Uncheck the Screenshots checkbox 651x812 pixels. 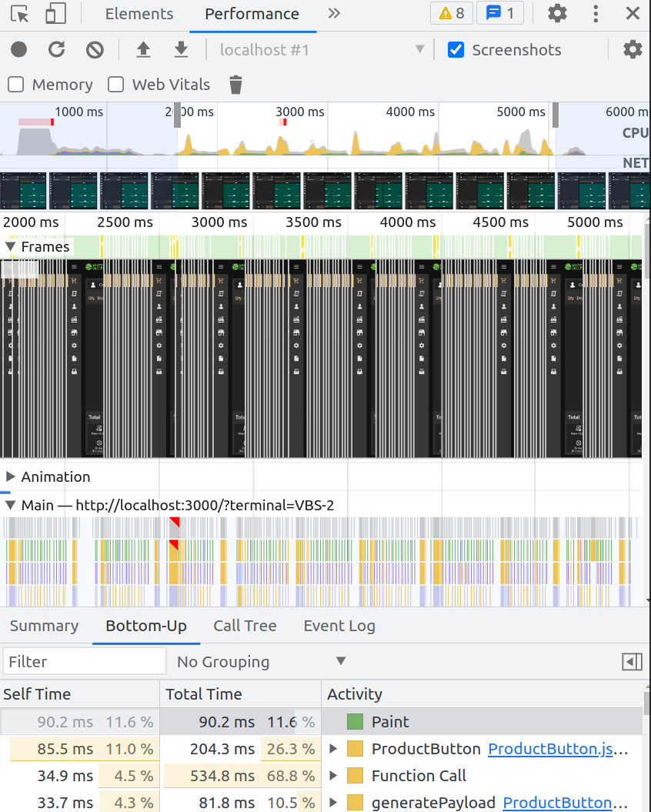(x=456, y=50)
